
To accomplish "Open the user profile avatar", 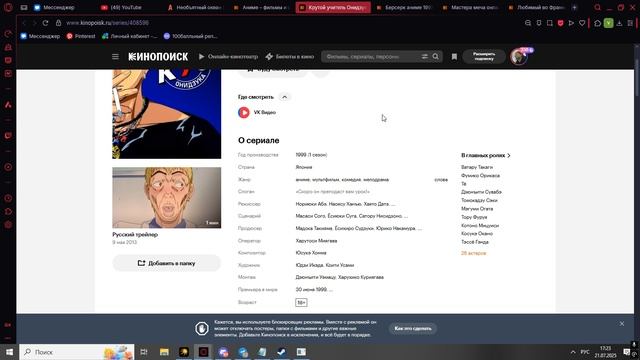I will (519, 57).
